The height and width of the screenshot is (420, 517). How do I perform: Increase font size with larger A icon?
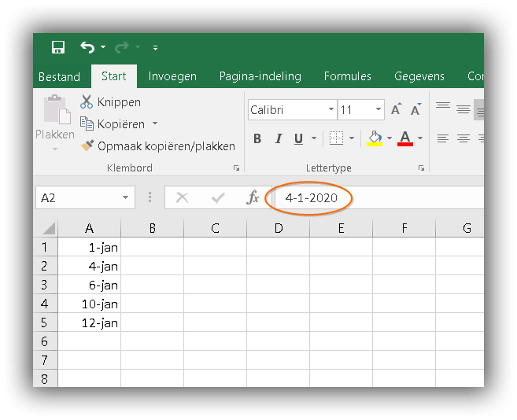coord(396,109)
